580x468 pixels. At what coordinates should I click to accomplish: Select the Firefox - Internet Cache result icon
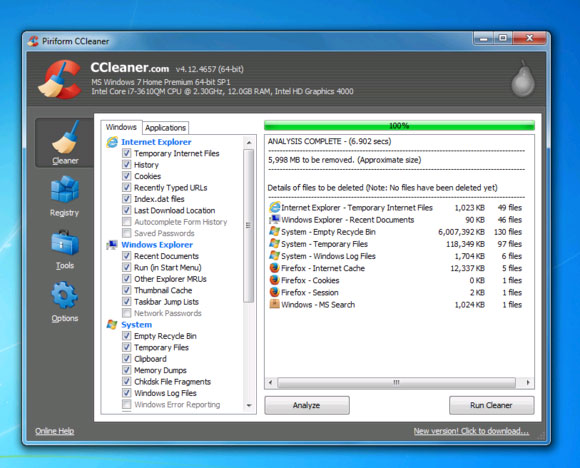click(x=274, y=268)
